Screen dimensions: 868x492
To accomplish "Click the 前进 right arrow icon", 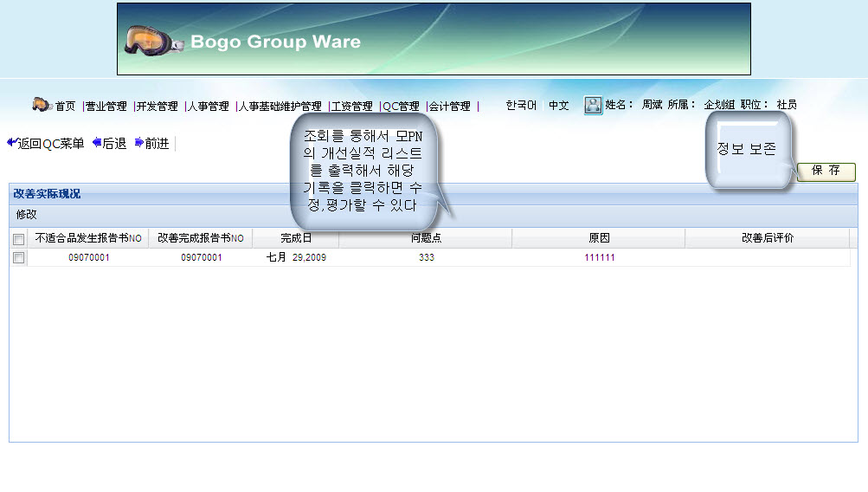I will click(138, 143).
